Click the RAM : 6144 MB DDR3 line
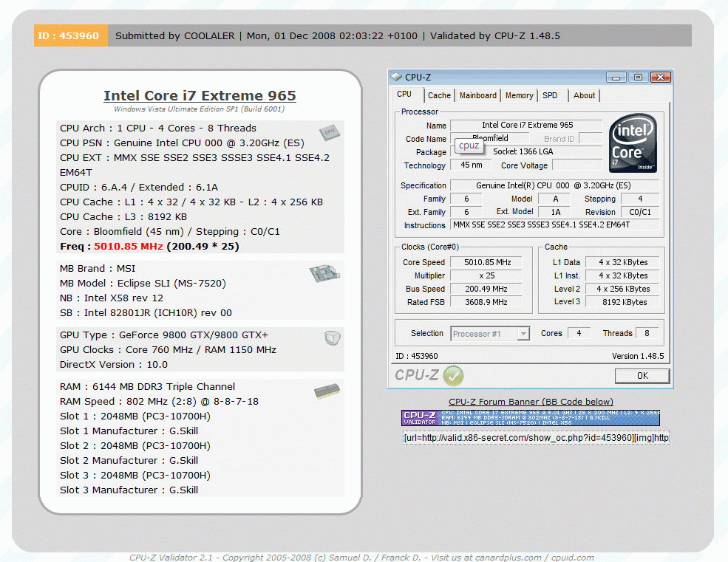This screenshot has width=728, height=562. click(x=147, y=386)
